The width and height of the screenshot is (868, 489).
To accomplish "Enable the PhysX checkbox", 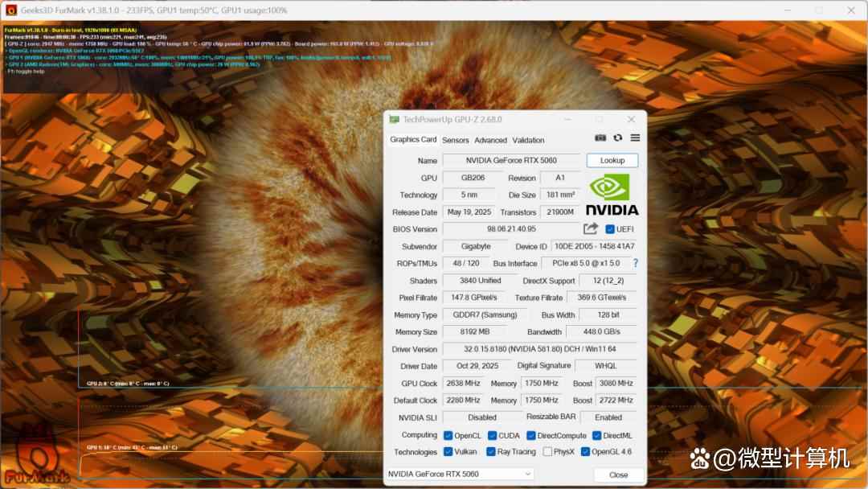I will click(547, 452).
